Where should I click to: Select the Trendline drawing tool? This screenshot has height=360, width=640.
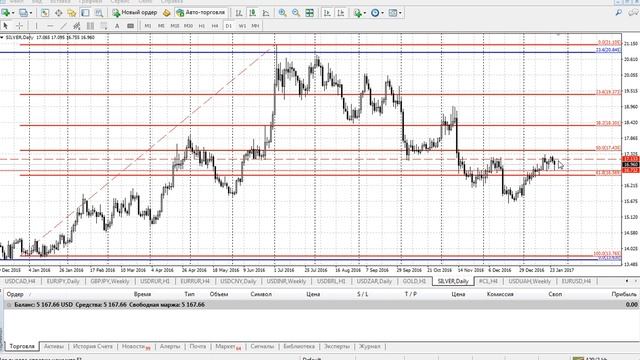63,26
